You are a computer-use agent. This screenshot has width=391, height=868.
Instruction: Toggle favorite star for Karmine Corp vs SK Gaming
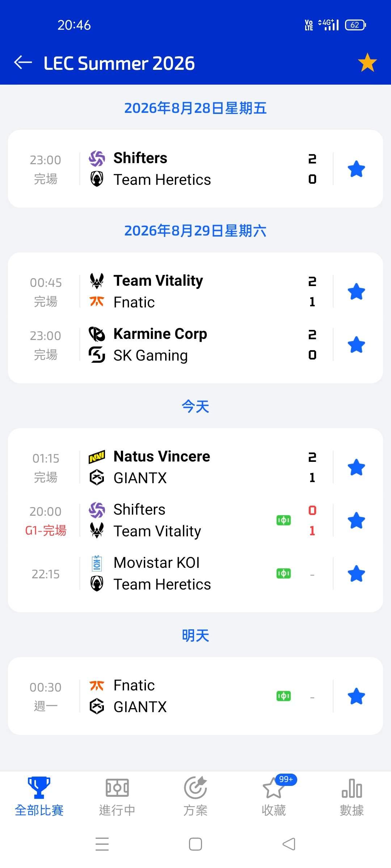(356, 345)
